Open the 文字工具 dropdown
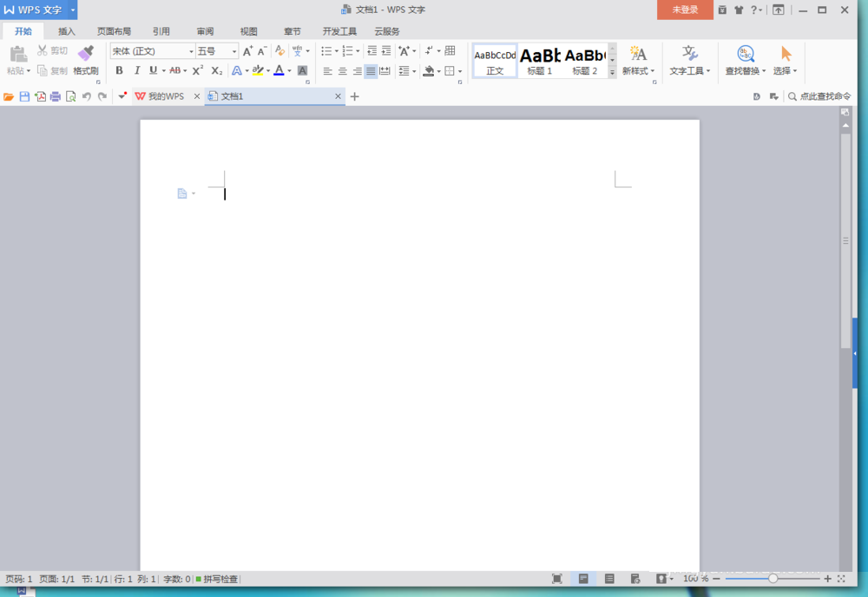868x597 pixels. pyautogui.click(x=690, y=71)
